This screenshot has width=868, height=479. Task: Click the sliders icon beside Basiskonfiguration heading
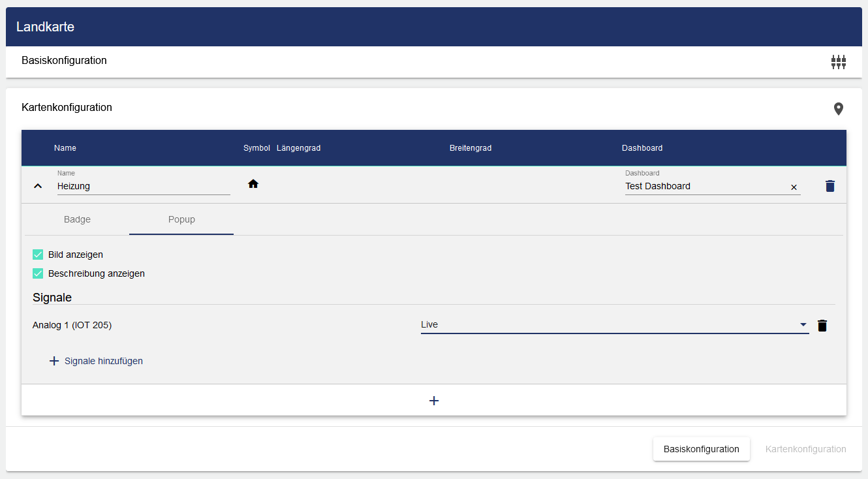coord(838,62)
